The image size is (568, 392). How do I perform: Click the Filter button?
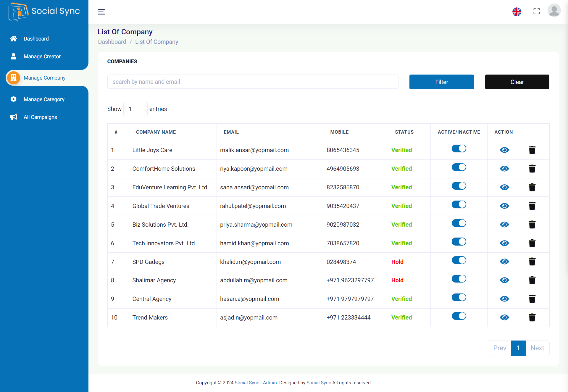(441, 82)
